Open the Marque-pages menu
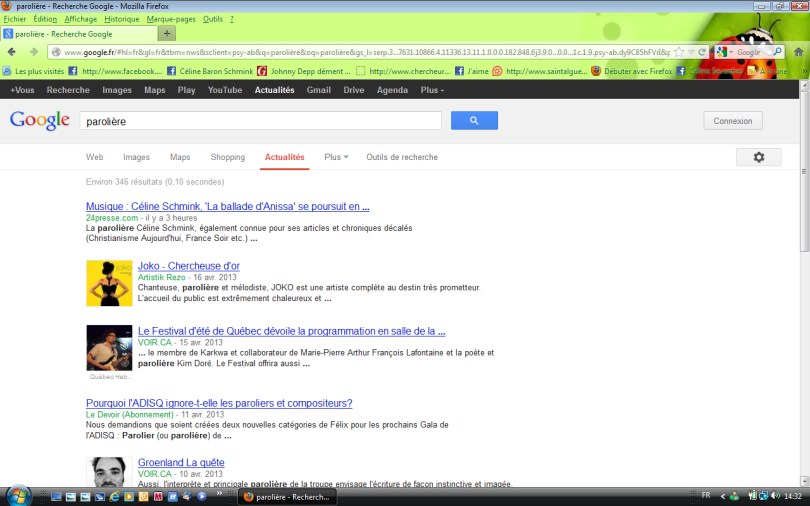This screenshot has width=810, height=506. 171,19
